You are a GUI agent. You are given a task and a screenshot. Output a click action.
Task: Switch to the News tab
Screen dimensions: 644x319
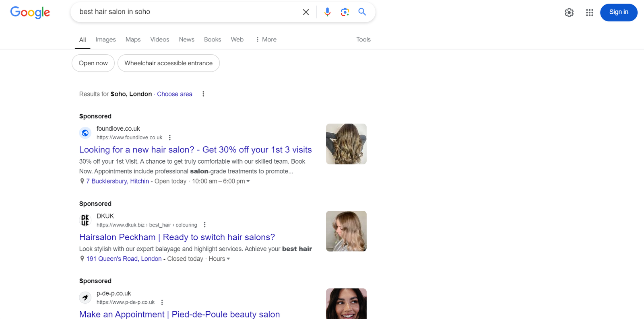(x=187, y=39)
